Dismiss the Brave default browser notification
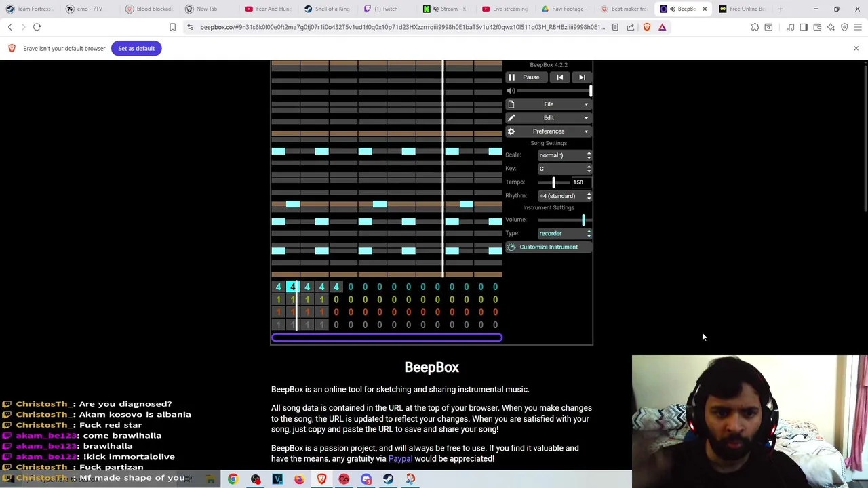The image size is (868, 488). click(x=856, y=48)
